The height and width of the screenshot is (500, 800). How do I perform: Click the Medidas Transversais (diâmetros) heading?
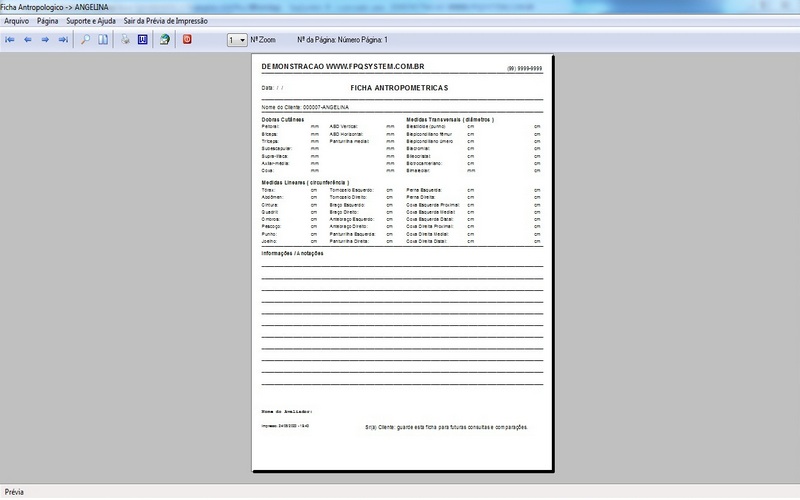pyautogui.click(x=450, y=119)
